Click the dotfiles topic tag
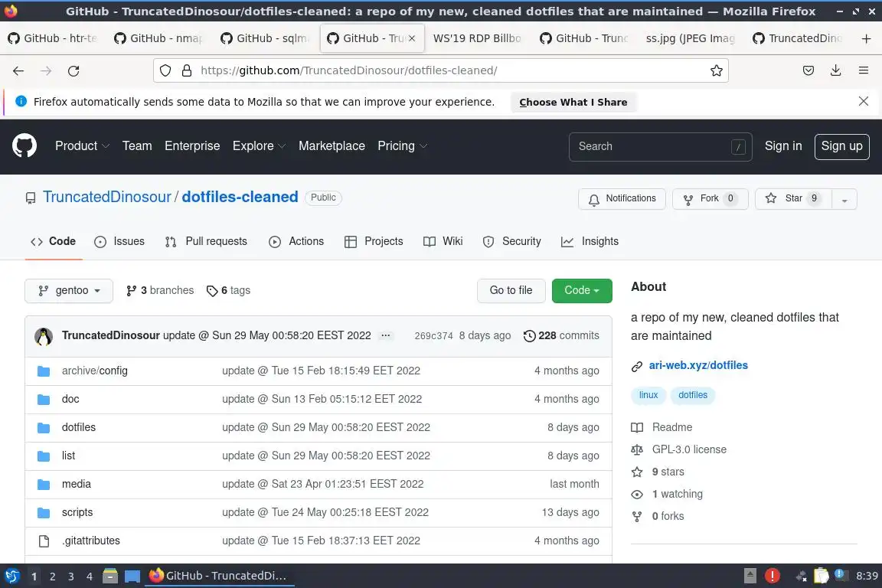Viewport: 882px width, 588px height. pos(692,395)
